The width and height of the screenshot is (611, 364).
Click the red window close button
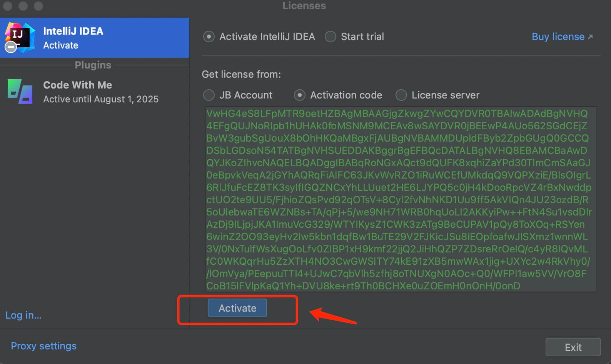pyautogui.click(x=8, y=6)
